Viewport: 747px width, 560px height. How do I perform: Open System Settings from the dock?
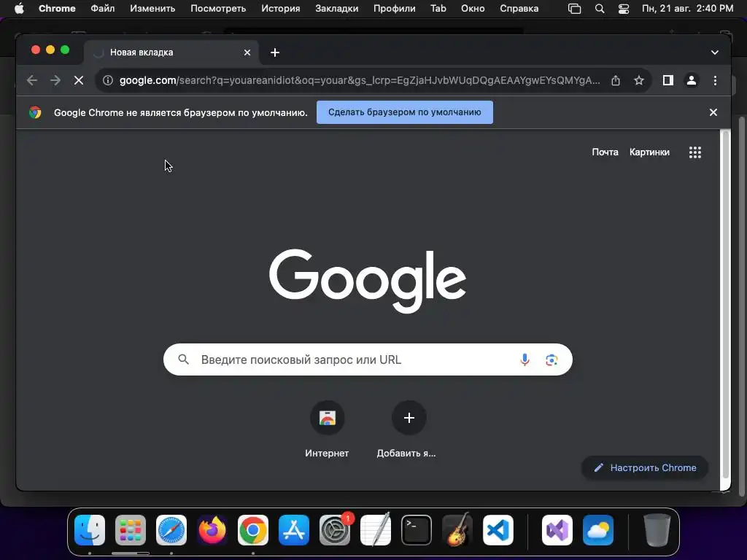pyautogui.click(x=335, y=530)
